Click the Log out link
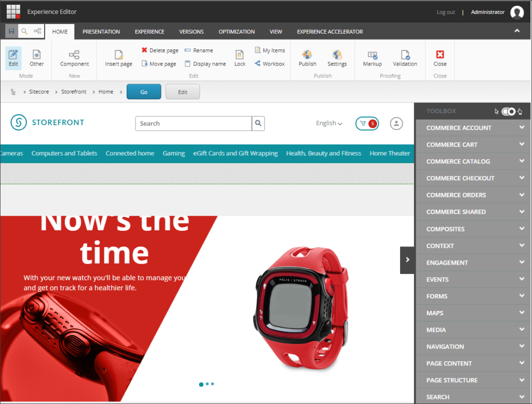 coord(446,12)
